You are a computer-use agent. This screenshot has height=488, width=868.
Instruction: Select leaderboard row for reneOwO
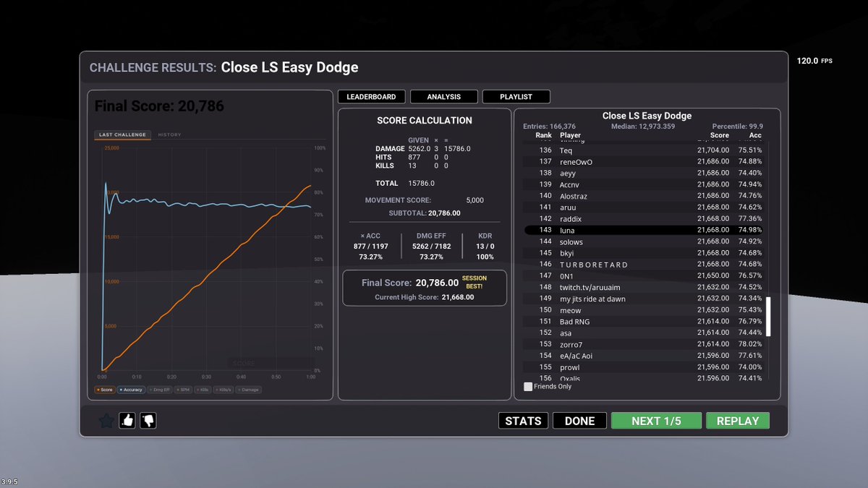tap(643, 162)
